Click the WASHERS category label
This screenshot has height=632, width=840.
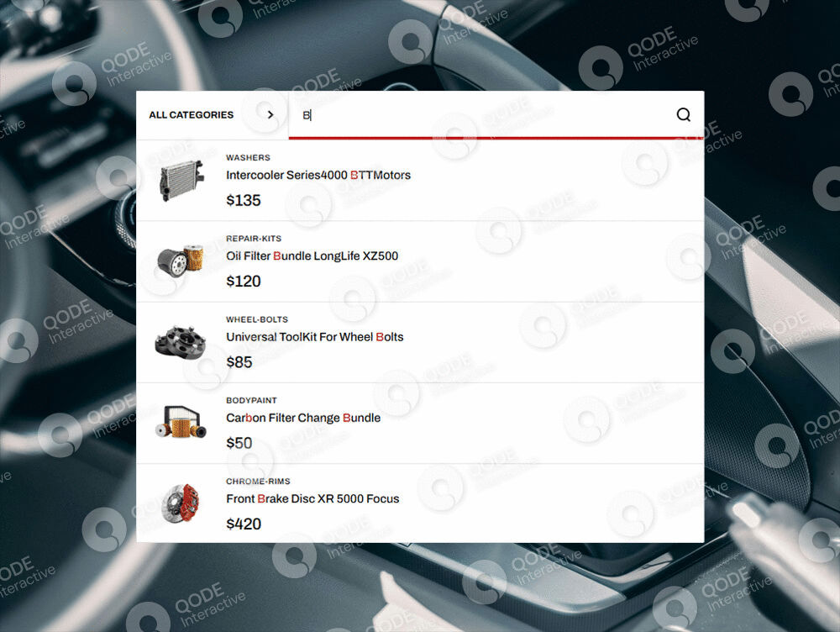point(248,158)
